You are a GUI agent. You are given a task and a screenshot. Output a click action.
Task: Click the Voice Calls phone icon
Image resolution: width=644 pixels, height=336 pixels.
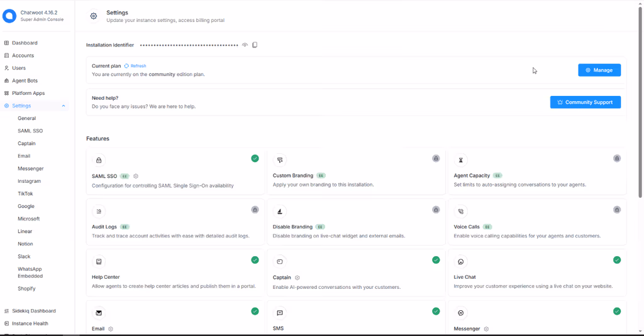(x=461, y=211)
